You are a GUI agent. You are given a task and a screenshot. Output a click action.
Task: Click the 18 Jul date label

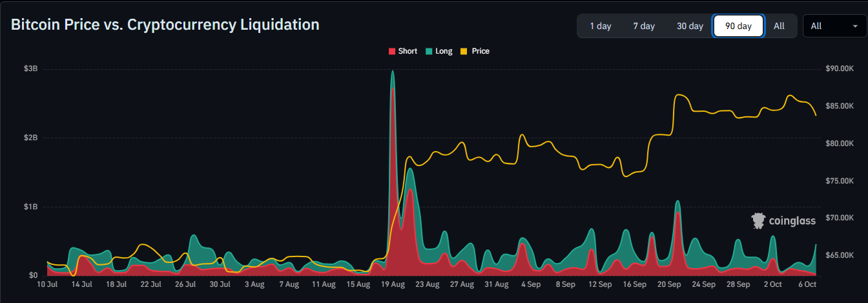click(116, 284)
